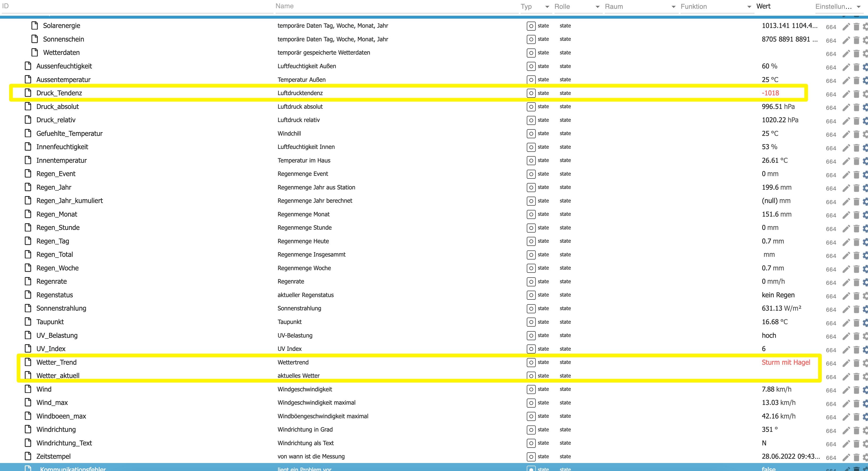
Task: Click the state type icon in Wind row
Action: [x=531, y=389]
